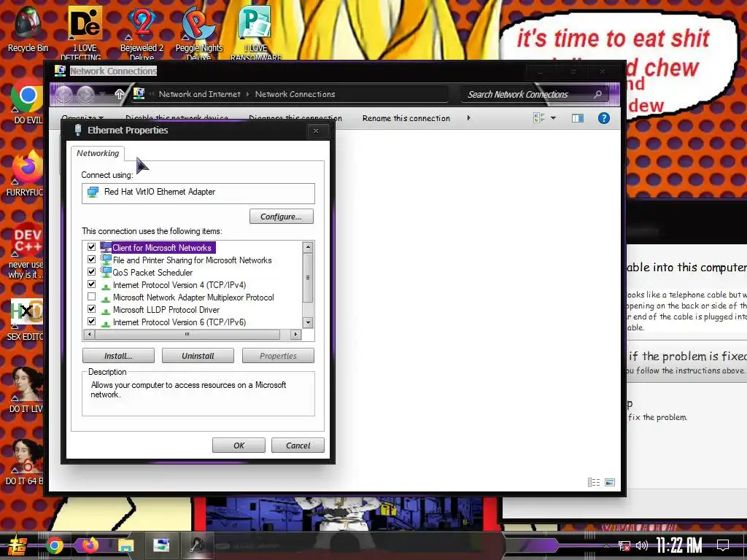Screen dimensions: 747x560
Task: Switch to the Network Connections taskbar button
Action: point(161,545)
